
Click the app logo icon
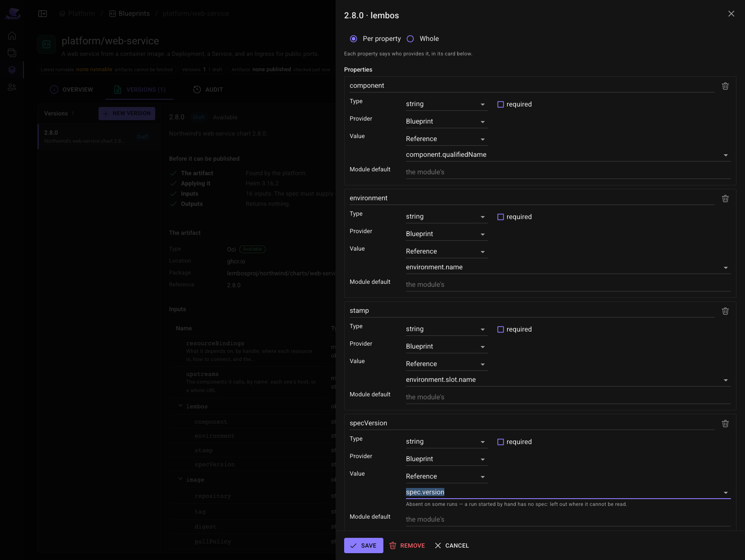tap(12, 14)
